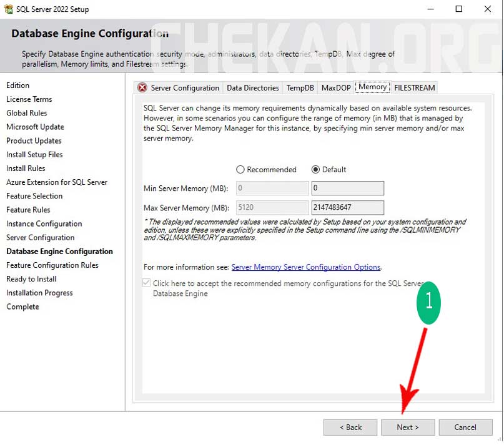Select Install Setup Files step

[x=34, y=154]
